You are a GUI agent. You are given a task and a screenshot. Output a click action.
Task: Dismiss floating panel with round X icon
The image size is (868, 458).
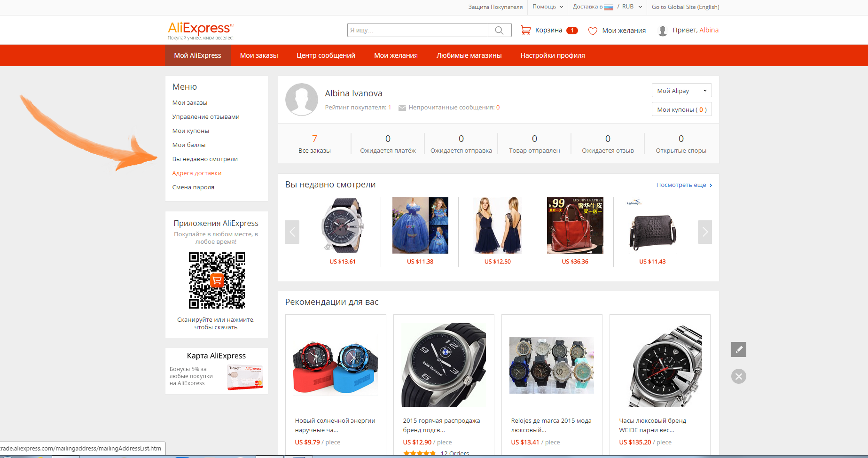point(738,376)
